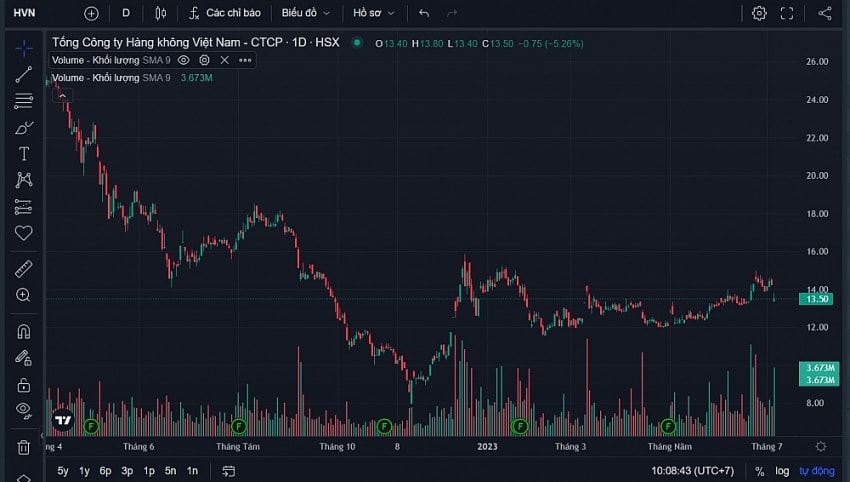Open the D interval selector
Image resolution: width=850 pixels, height=482 pixels.
[126, 13]
